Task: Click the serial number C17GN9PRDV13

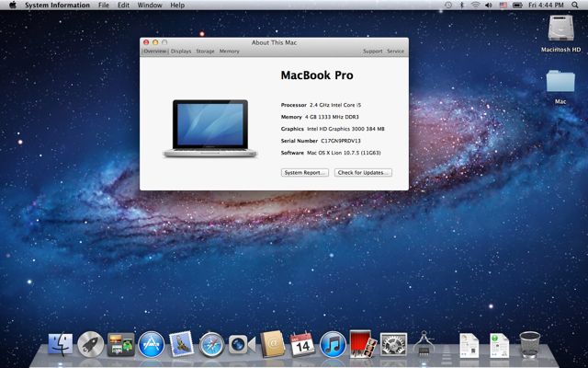Action: (341, 141)
